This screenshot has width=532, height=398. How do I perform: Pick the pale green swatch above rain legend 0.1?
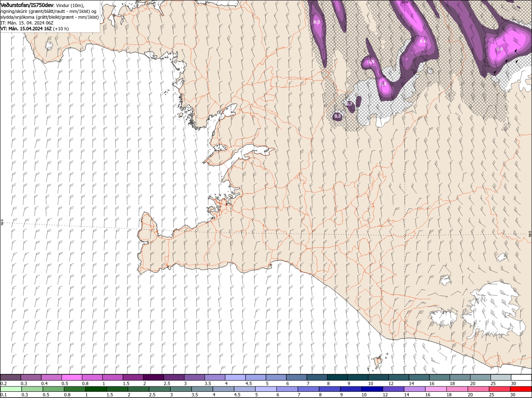pos(10,389)
